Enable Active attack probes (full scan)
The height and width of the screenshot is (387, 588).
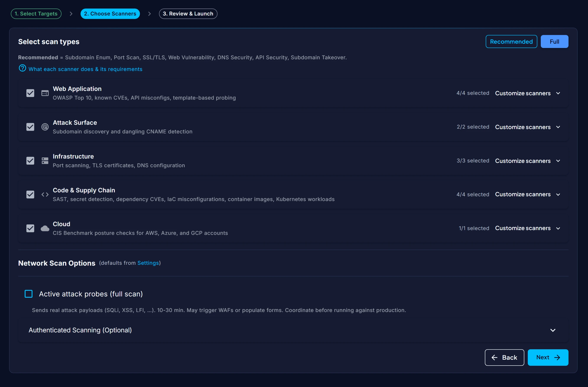coord(29,294)
